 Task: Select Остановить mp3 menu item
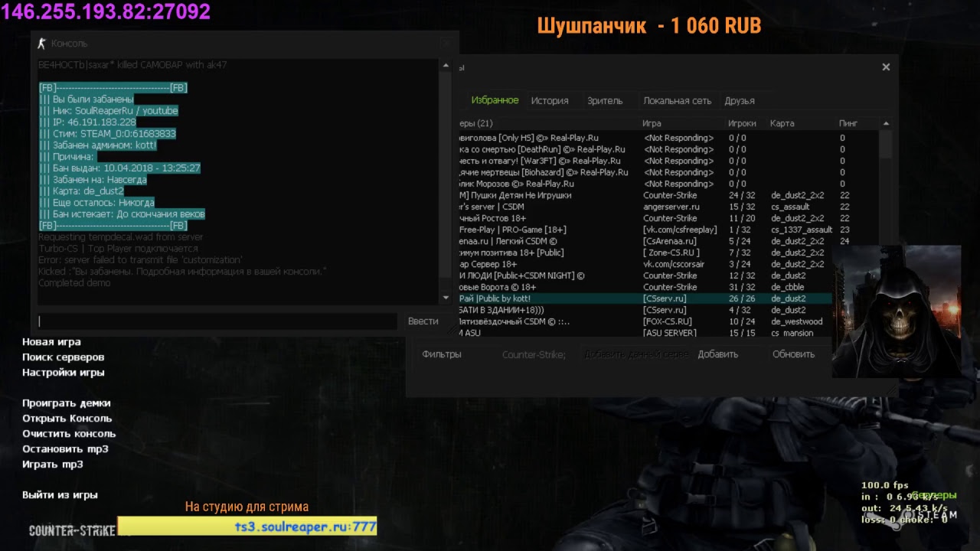coord(65,449)
